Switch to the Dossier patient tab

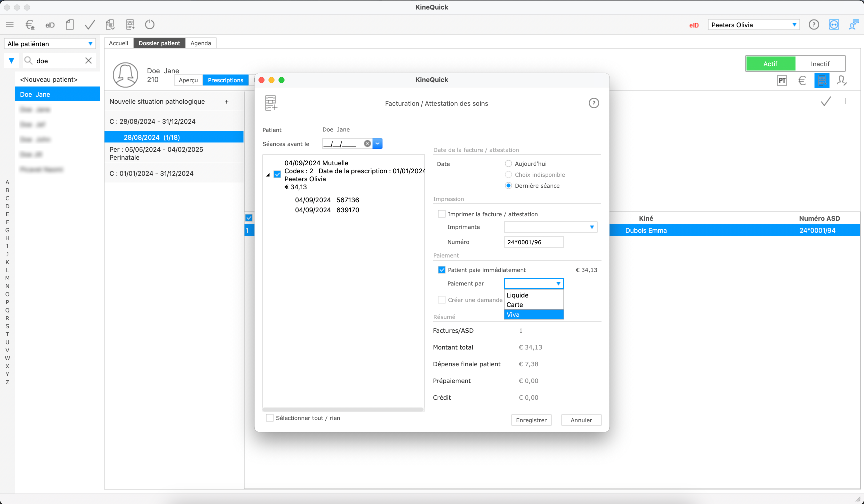(159, 43)
